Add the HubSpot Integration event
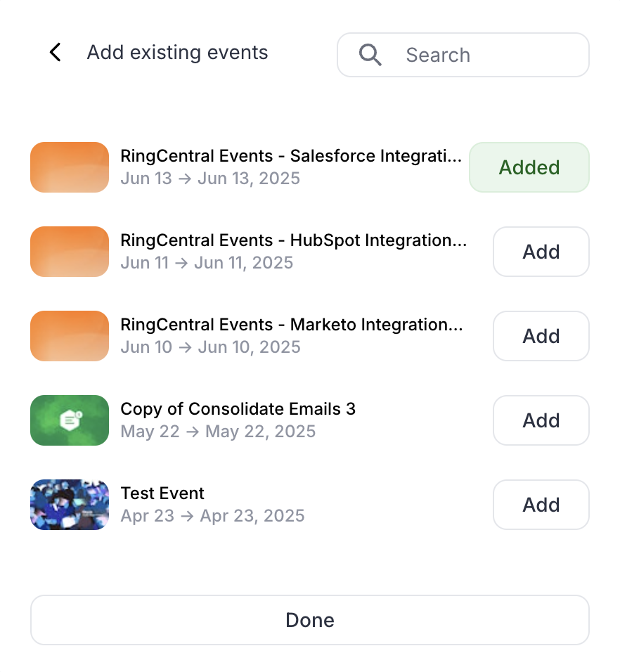This screenshot has height=672, width=620. (x=541, y=252)
